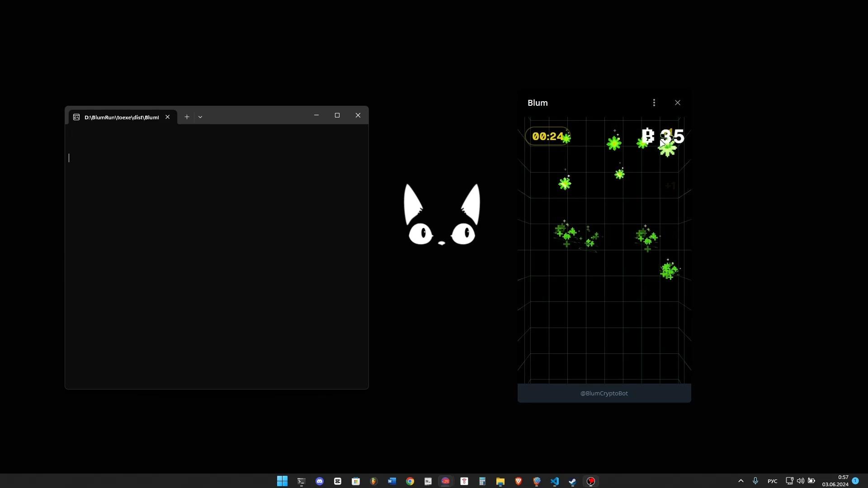Open volume control speaker icon
This screenshot has height=488, width=868.
(801, 481)
